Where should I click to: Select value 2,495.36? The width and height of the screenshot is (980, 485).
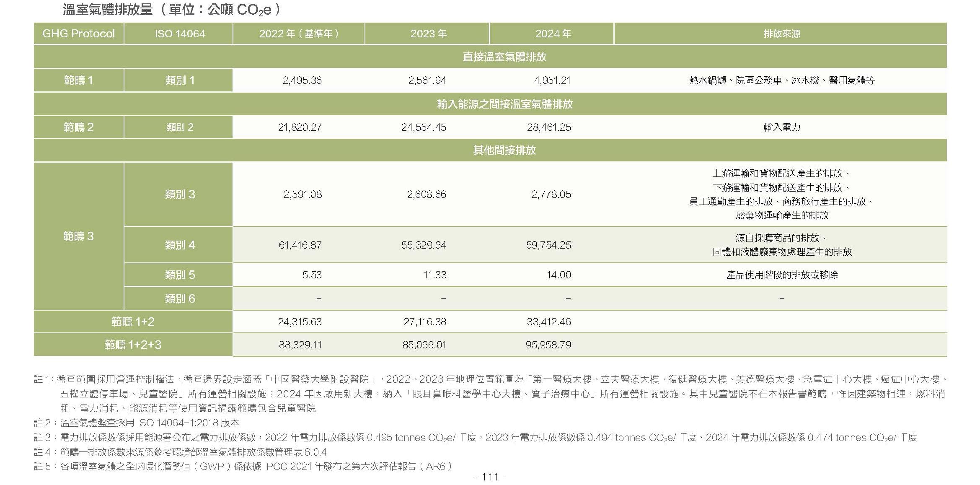click(x=302, y=80)
